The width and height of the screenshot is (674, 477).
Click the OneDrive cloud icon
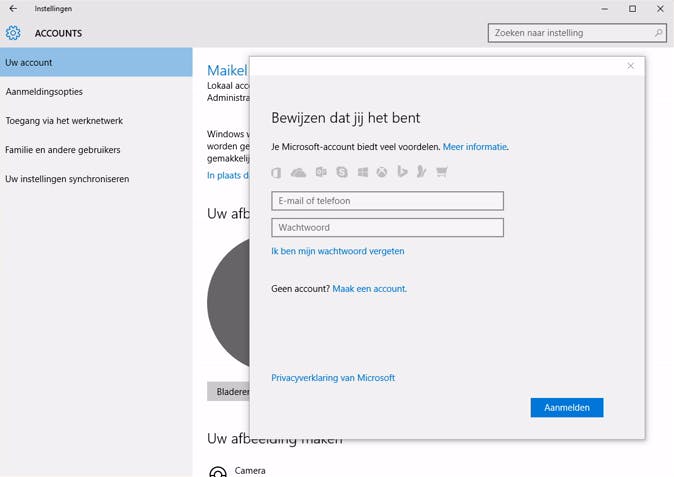click(x=298, y=172)
